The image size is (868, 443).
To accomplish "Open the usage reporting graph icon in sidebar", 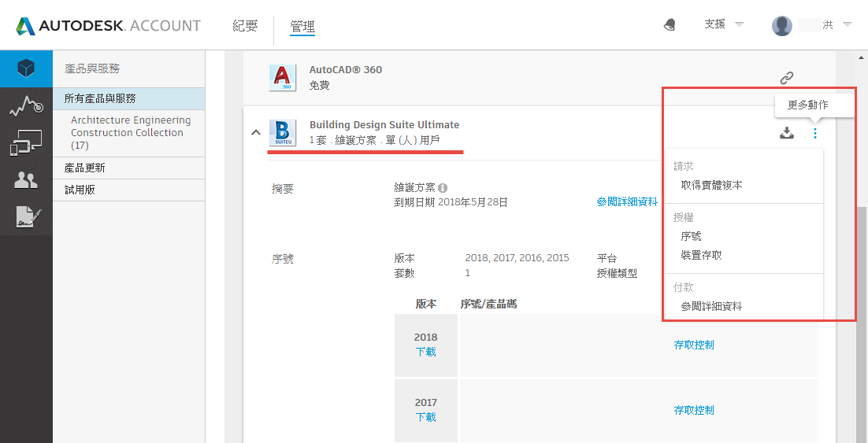I will (26, 105).
